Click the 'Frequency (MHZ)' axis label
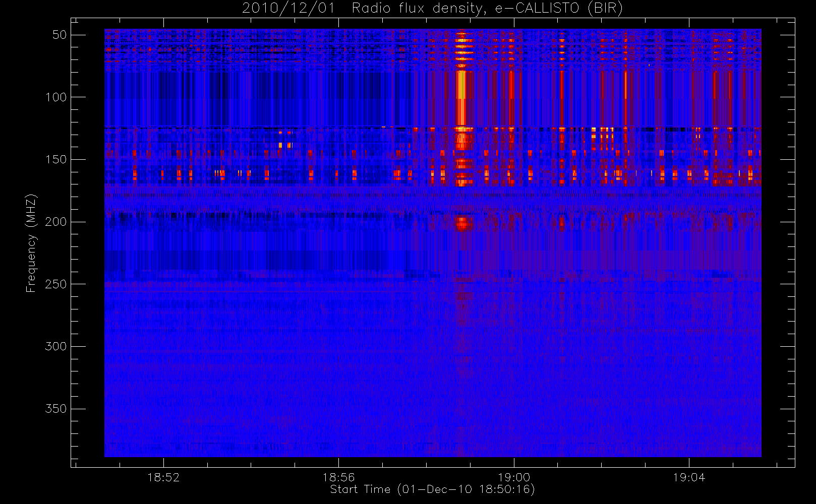Screen dimensions: 816x504 click(x=31, y=243)
